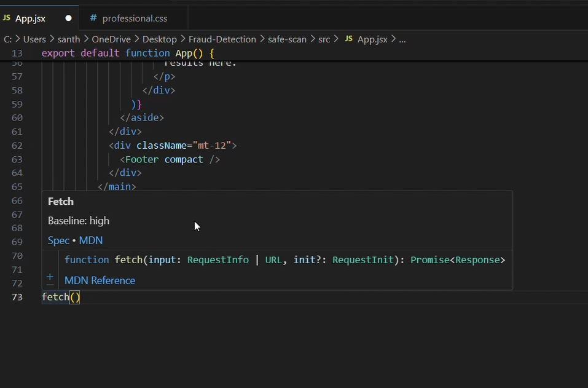Click line number 59 in the gutter
This screenshot has width=588, height=388.
pyautogui.click(x=17, y=105)
